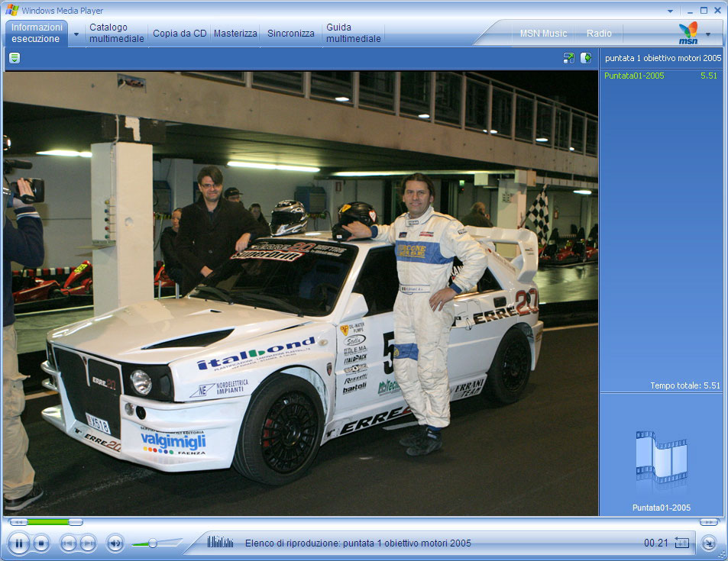Expand the online stores dropdown next to MSN
The image size is (728, 561).
point(708,34)
